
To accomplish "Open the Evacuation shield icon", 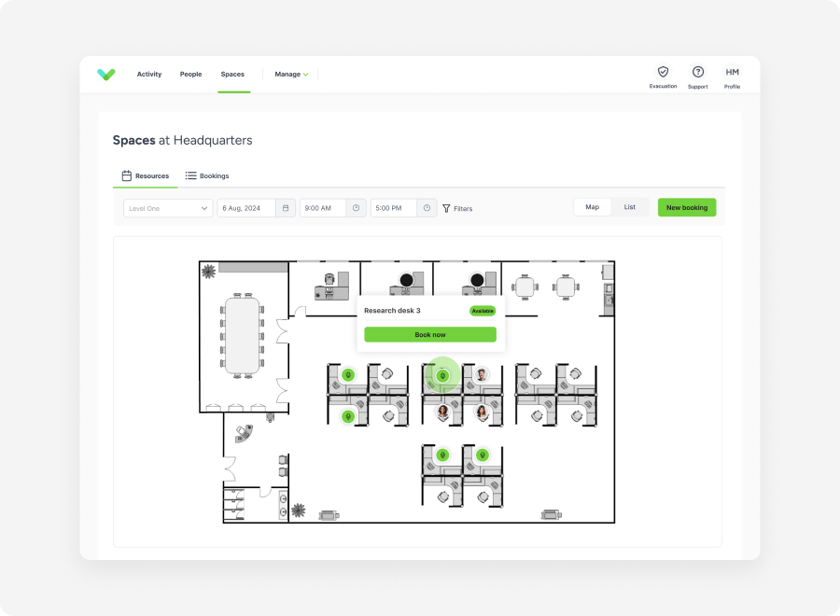I will [662, 72].
